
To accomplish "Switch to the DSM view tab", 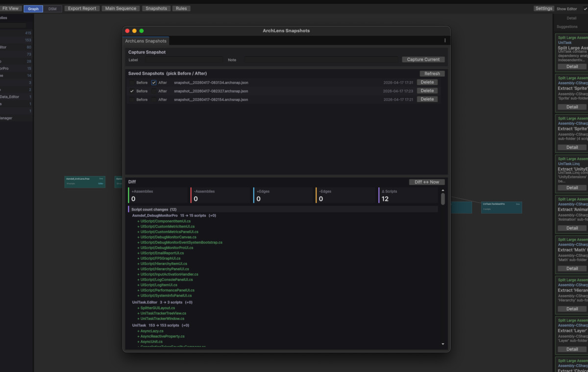I will pyautogui.click(x=52, y=9).
